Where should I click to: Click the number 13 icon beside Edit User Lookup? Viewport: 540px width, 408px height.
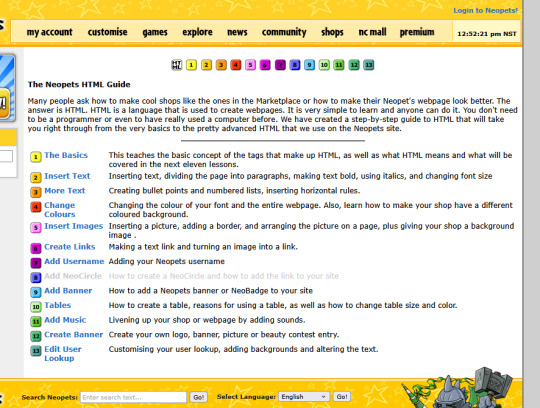tap(36, 351)
